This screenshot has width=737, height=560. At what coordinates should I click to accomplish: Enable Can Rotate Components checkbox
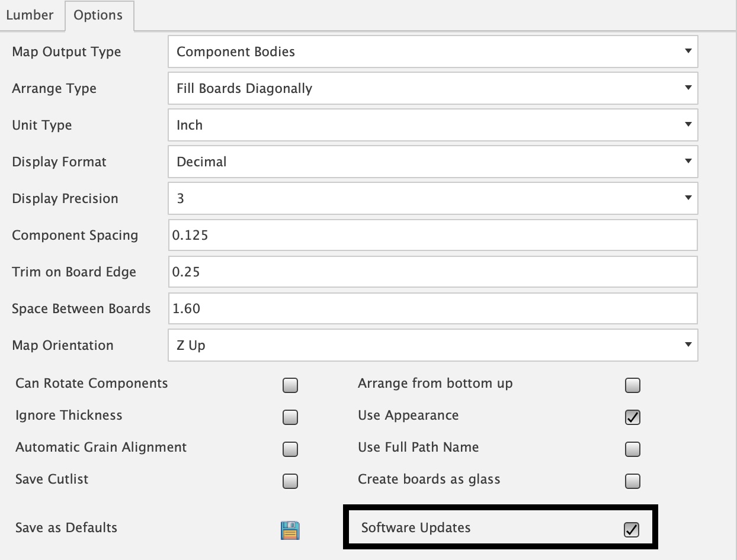pos(290,386)
